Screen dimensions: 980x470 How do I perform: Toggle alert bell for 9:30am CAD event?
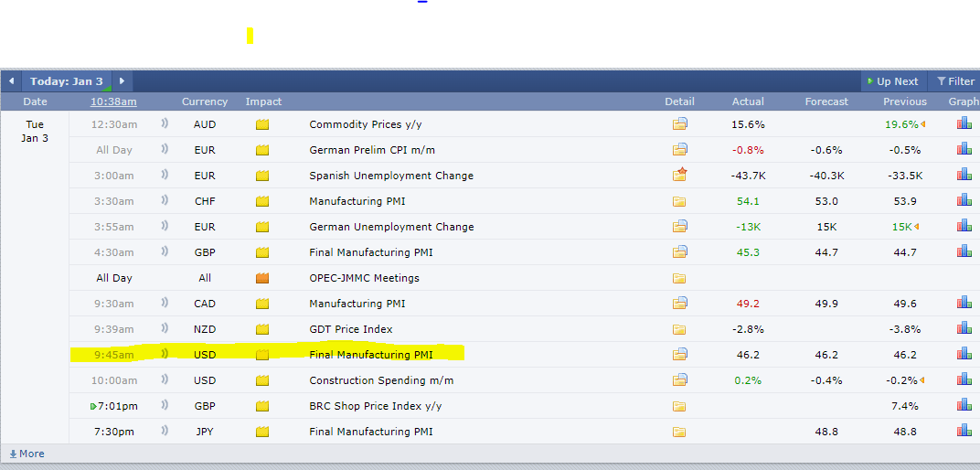point(165,303)
